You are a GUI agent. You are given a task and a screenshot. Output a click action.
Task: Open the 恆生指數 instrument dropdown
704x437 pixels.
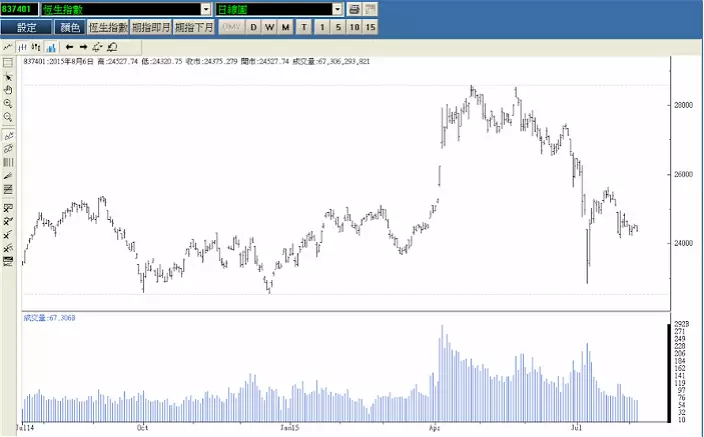point(206,9)
